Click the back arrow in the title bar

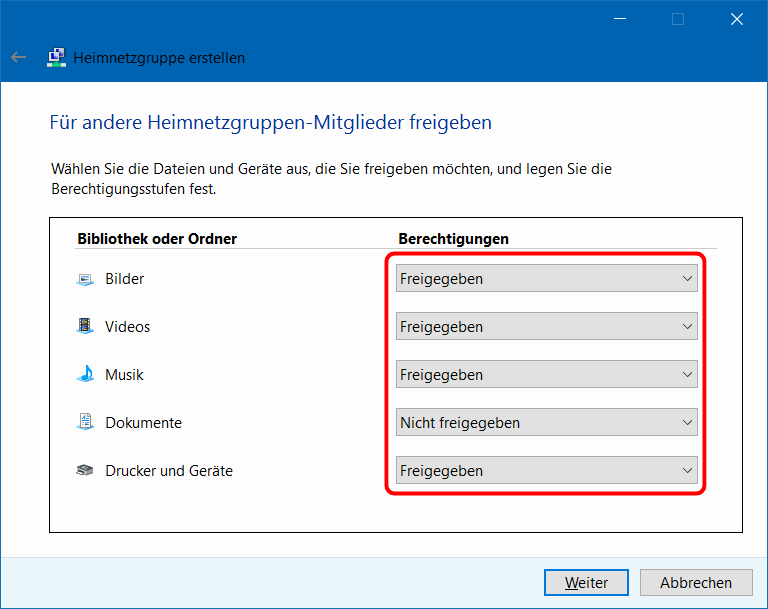(x=19, y=58)
